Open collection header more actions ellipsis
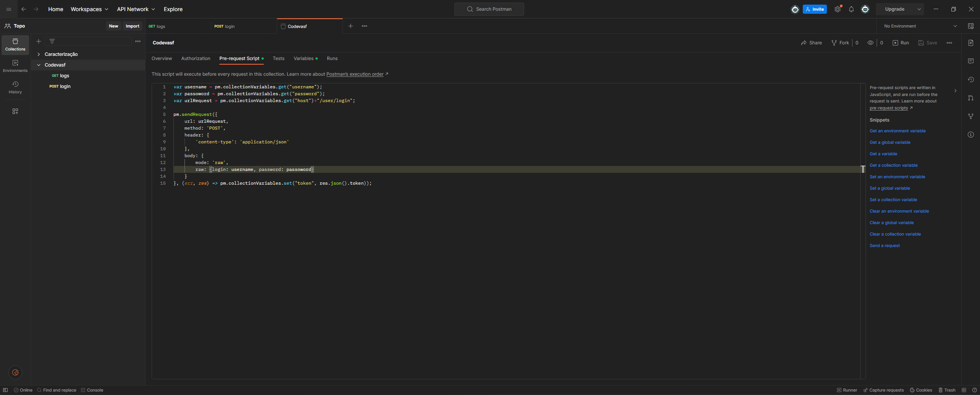This screenshot has height=395, width=980. click(949, 43)
